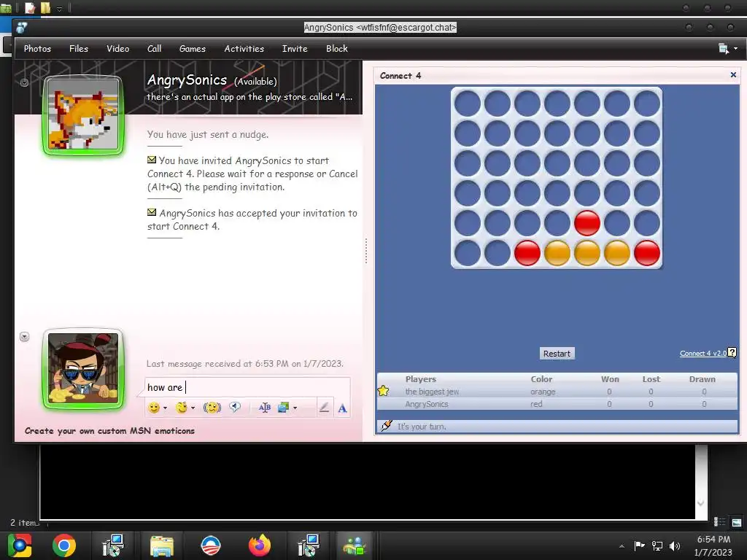The height and width of the screenshot is (560, 747).
Task: Click the message input box containing 'how are'
Action: pos(247,387)
